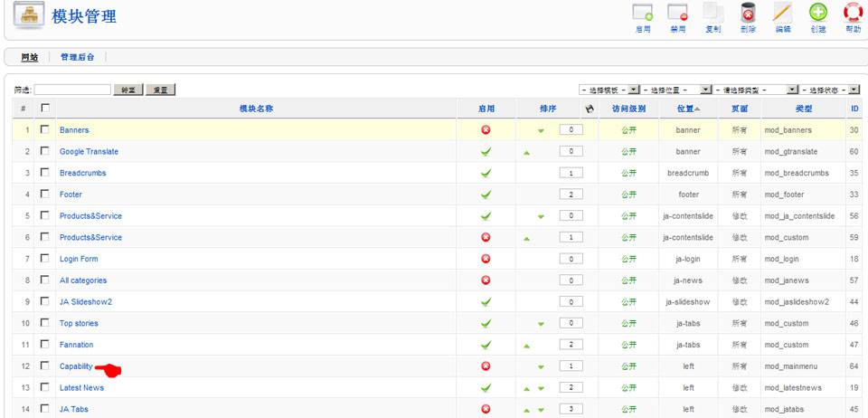Image resolution: width=868 pixels, height=418 pixels.
Task: Move Latest News down with order arrow
Action: 541,389
